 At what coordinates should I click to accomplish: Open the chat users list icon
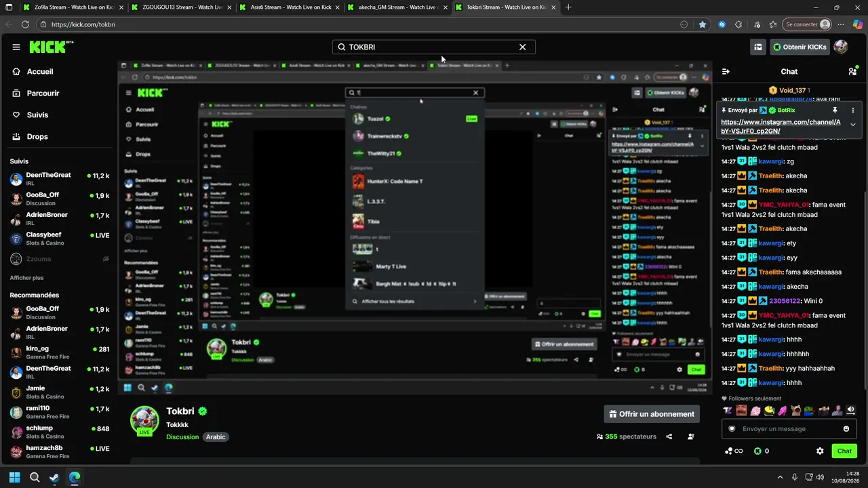(x=853, y=71)
